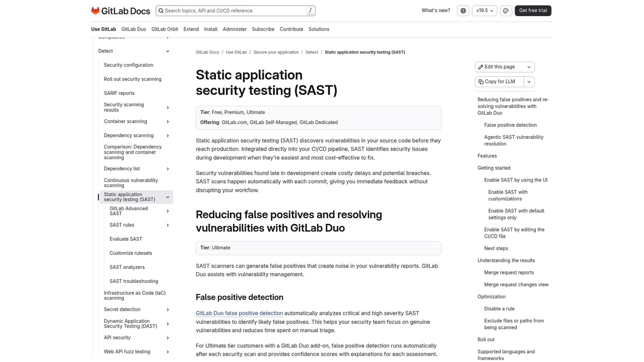Image resolution: width=644 pixels, height=362 pixels.
Task: Open Evaluate SAST in the sidebar
Action: (126, 239)
